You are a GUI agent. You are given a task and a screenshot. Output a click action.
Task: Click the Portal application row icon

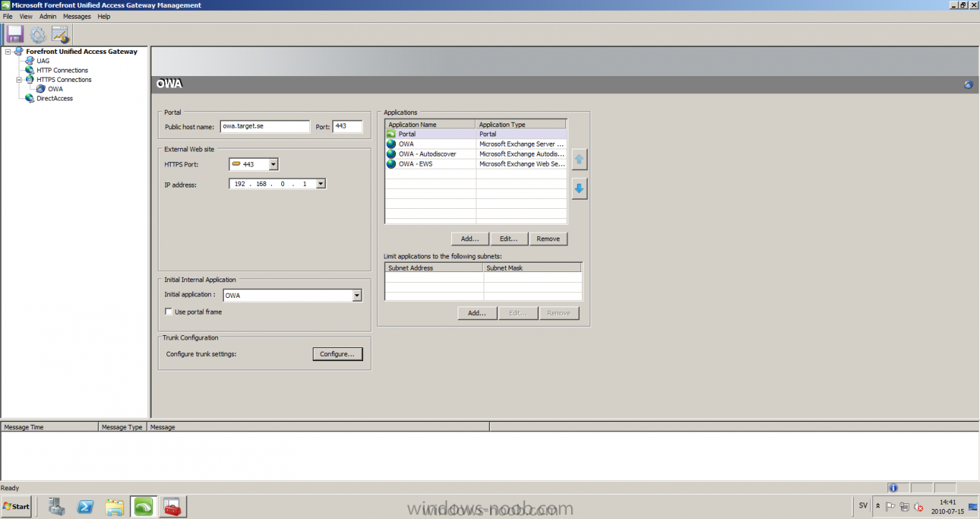coord(391,134)
